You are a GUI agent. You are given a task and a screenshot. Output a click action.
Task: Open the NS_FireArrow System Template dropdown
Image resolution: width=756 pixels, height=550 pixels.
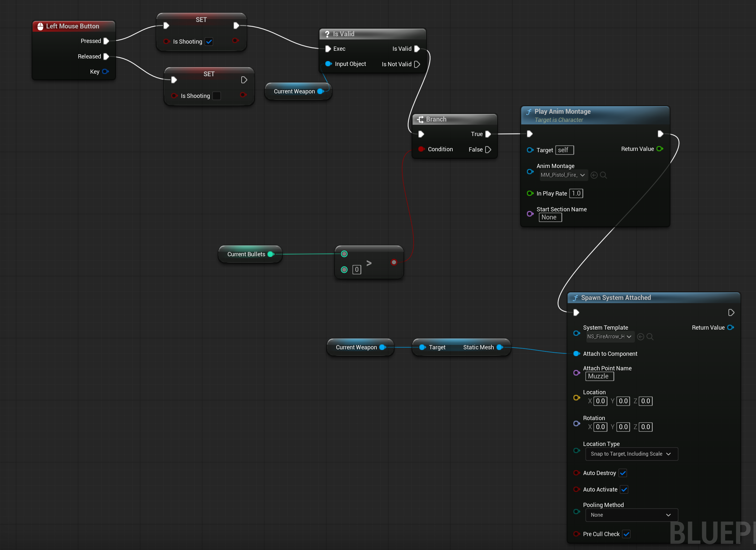[610, 337]
